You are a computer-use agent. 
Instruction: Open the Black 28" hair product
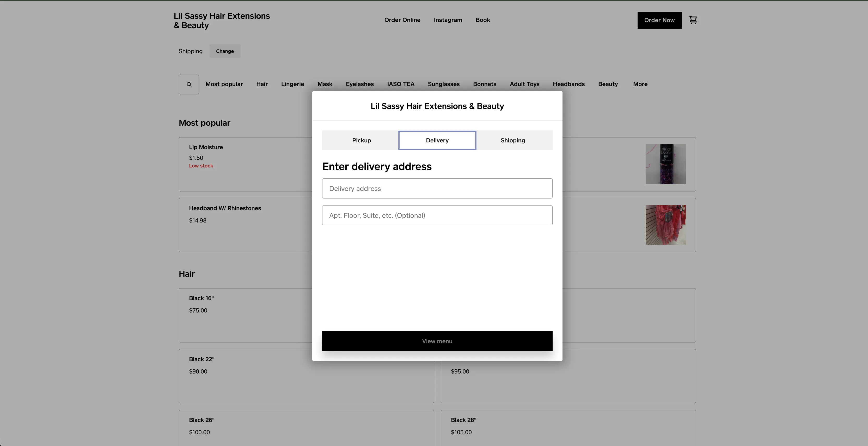click(568, 428)
